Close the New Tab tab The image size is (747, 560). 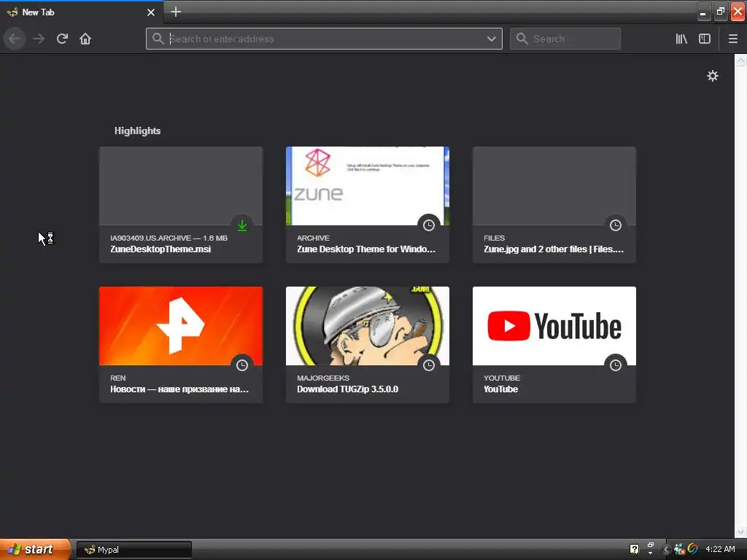tap(151, 12)
